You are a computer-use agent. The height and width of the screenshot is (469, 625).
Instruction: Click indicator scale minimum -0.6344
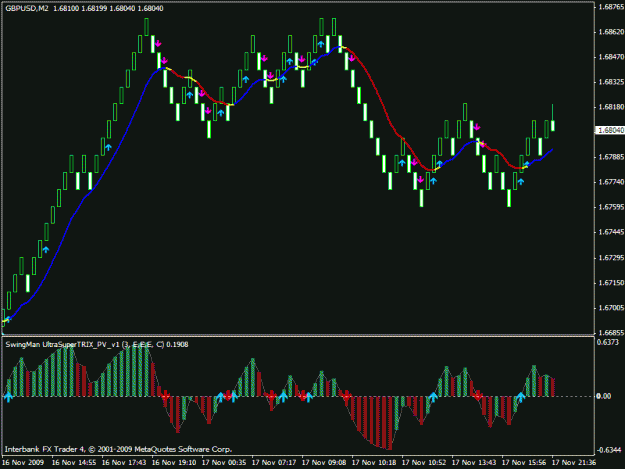[609, 450]
